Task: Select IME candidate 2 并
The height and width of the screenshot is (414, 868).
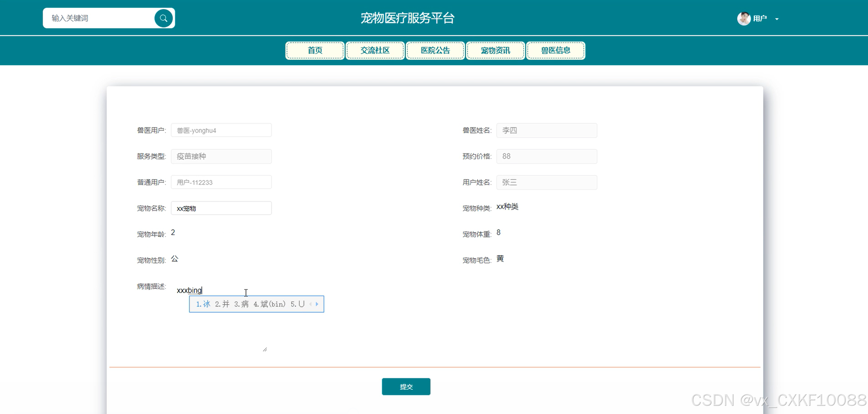Action: pyautogui.click(x=222, y=304)
